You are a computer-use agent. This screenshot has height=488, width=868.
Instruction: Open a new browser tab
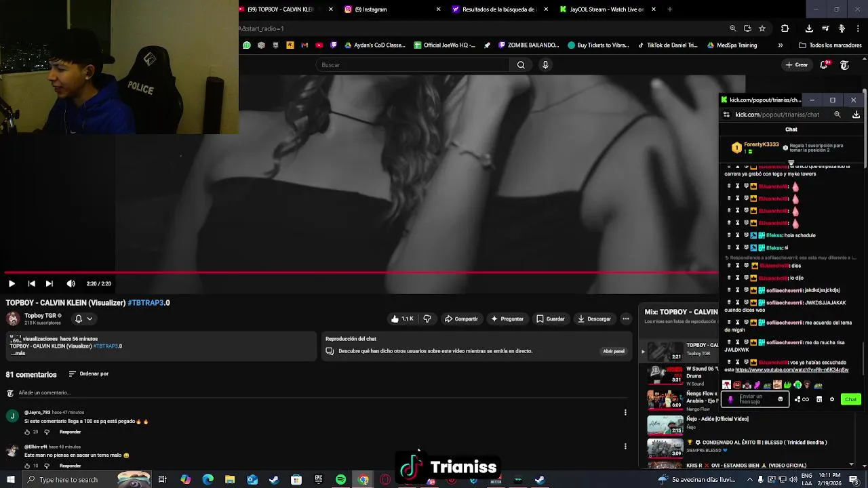(x=670, y=9)
